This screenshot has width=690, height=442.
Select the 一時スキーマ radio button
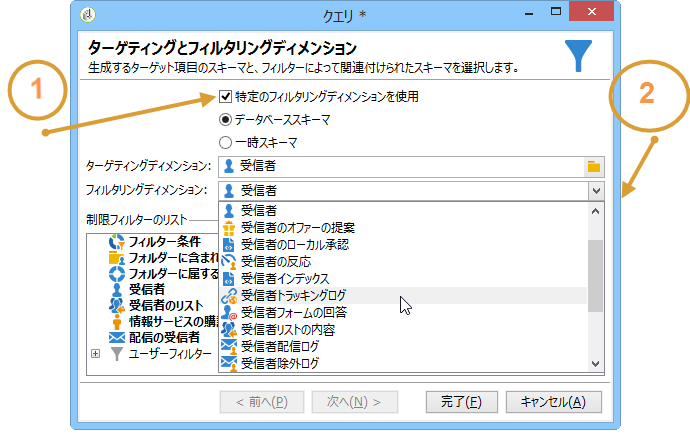(225, 143)
